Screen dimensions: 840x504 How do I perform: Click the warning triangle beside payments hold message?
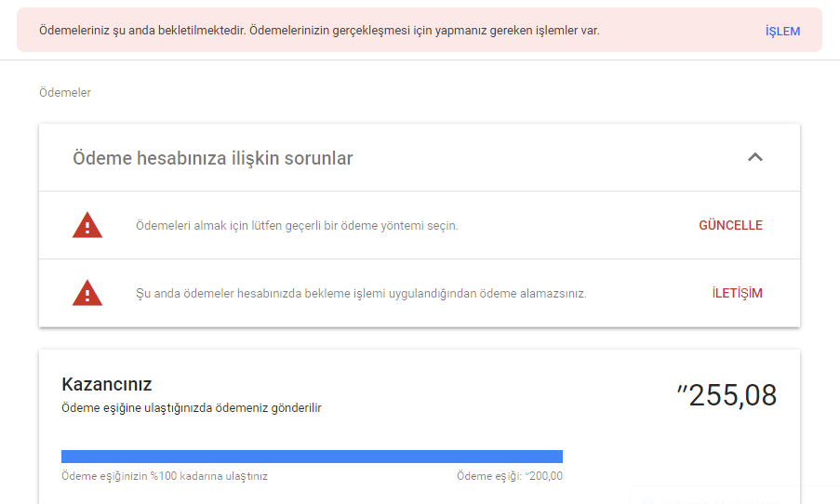pos(87,293)
